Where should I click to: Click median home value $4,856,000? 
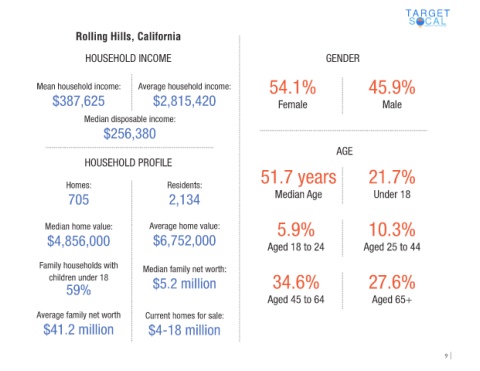pos(78,241)
